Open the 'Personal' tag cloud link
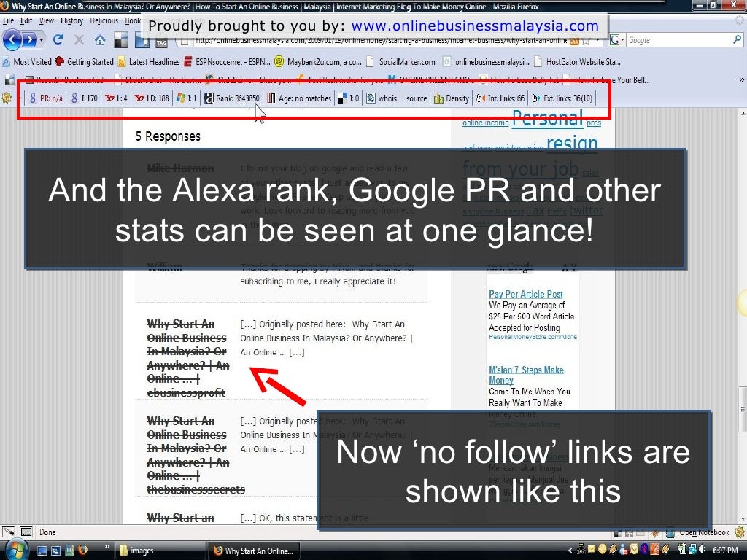 pyautogui.click(x=547, y=118)
